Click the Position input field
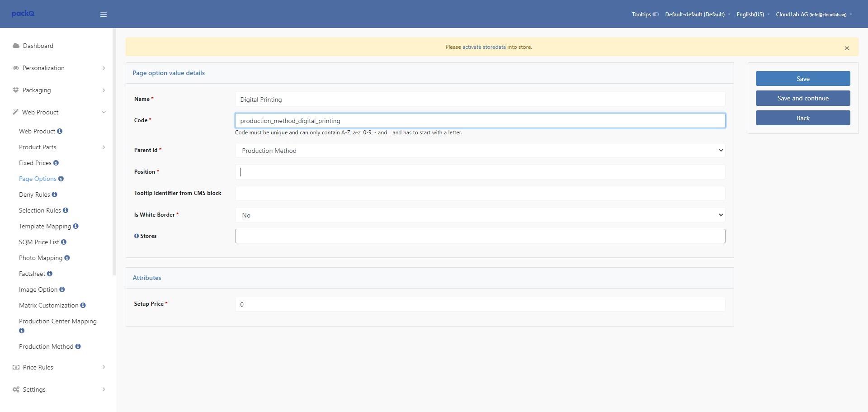Image resolution: width=868 pixels, height=412 pixels. 480,172
